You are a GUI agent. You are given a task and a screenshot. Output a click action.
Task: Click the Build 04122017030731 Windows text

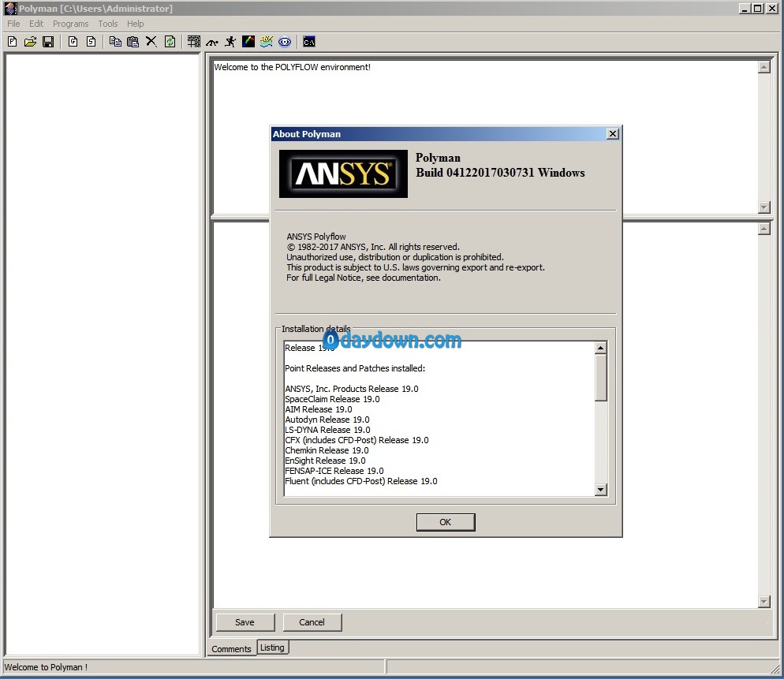pos(500,173)
